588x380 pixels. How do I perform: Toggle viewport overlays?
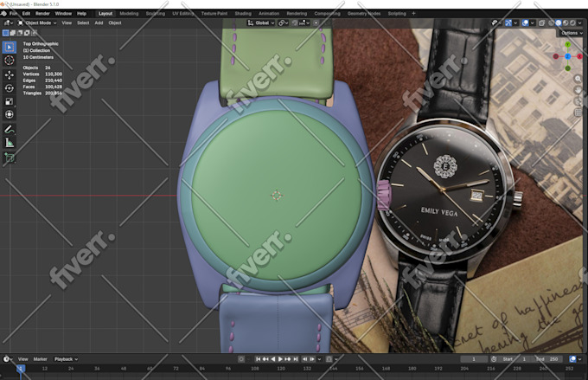(526, 23)
